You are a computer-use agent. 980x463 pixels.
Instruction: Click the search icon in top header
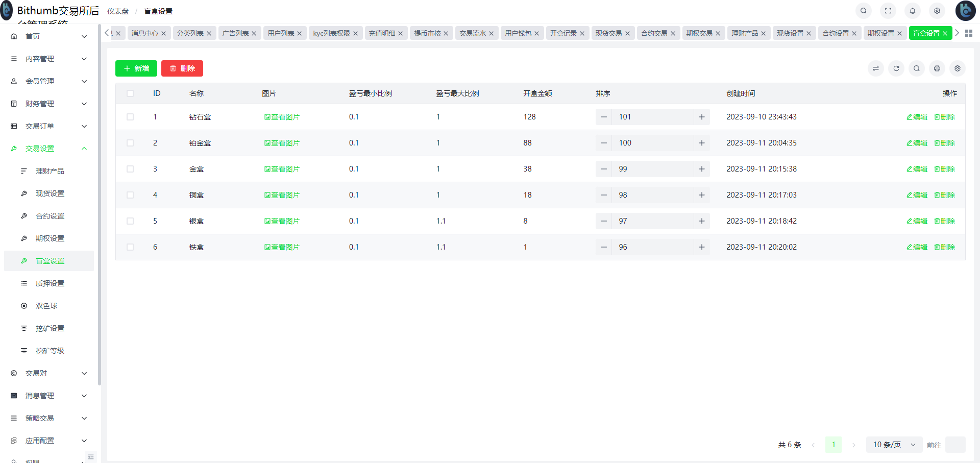863,11
